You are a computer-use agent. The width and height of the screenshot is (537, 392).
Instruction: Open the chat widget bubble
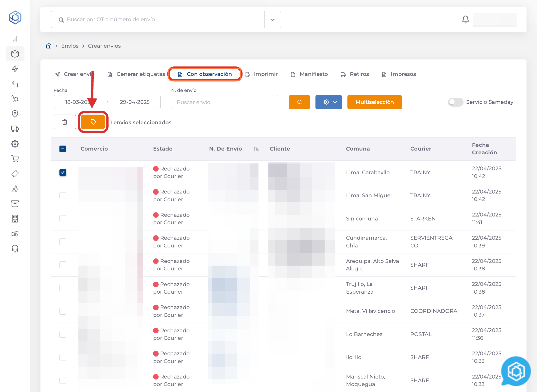click(x=516, y=371)
